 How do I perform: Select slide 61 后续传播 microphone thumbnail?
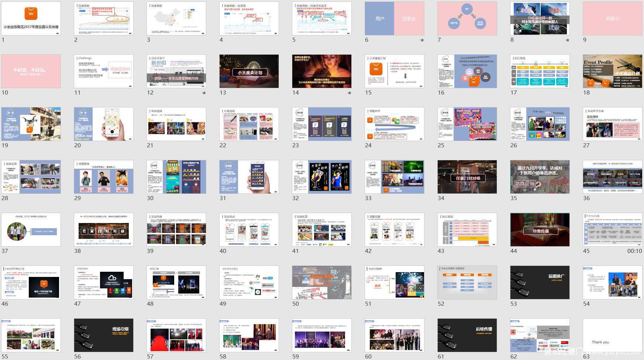pos(467,335)
